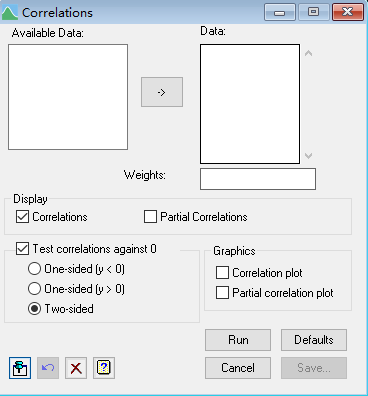
Task: Enable Partial Correlations checkbox
Action: click(150, 217)
